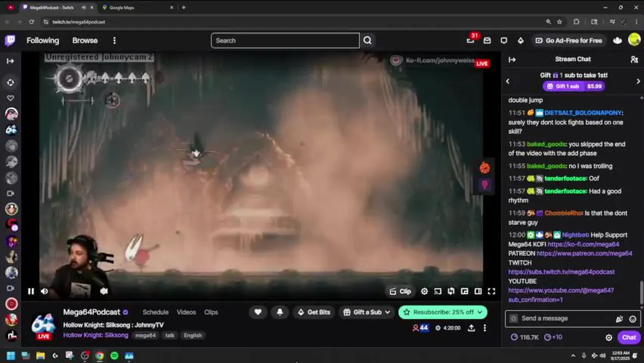The width and height of the screenshot is (644, 363).
Task: Open the three-dot menu beside Browse
Action: pos(114,40)
